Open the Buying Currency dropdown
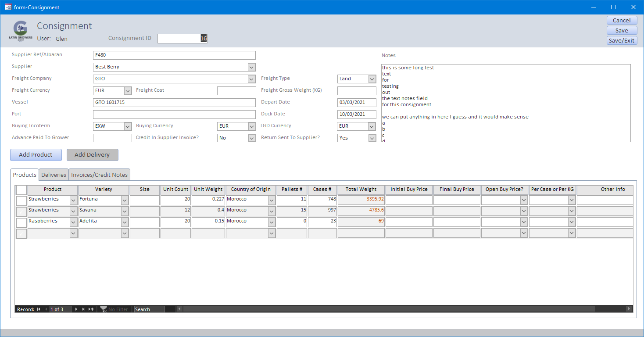Image resolution: width=644 pixels, height=337 pixels. 252,126
